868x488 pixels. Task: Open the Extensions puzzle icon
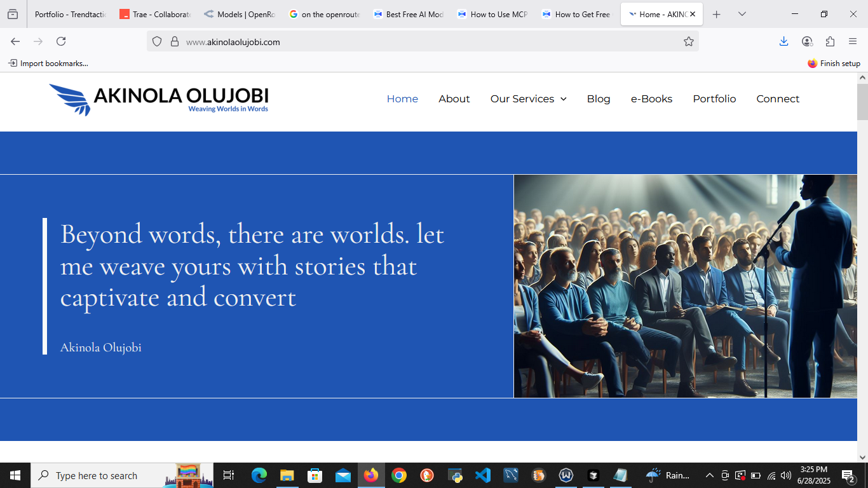coord(830,41)
